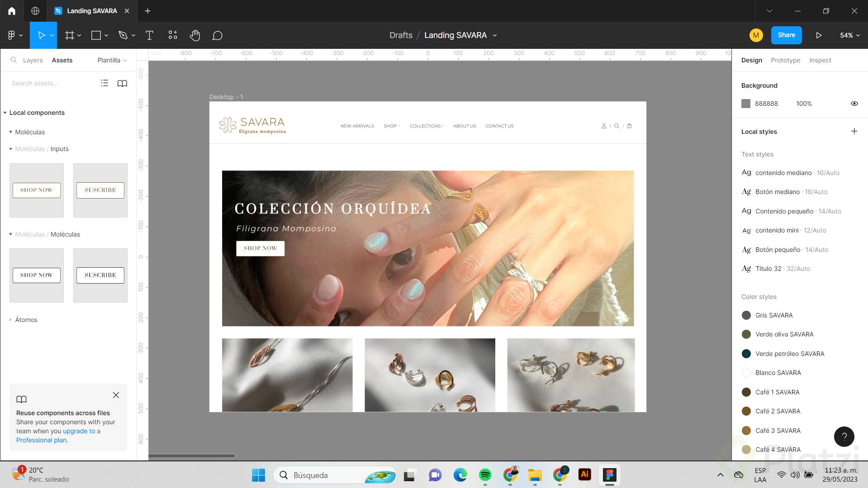Add a new local style
868x488 pixels.
pyautogui.click(x=854, y=131)
